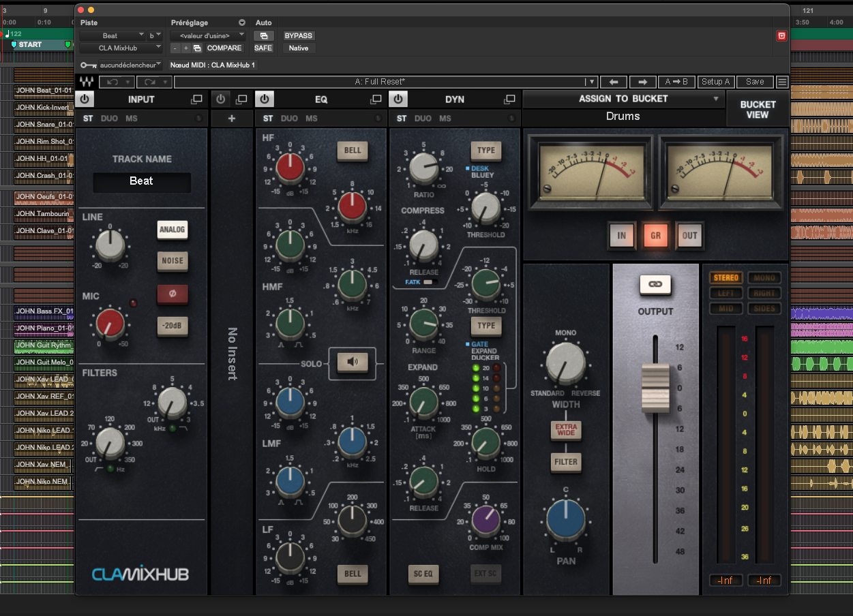Expand the DYN section window
Viewport: 853px width, 616px height.
[509, 99]
